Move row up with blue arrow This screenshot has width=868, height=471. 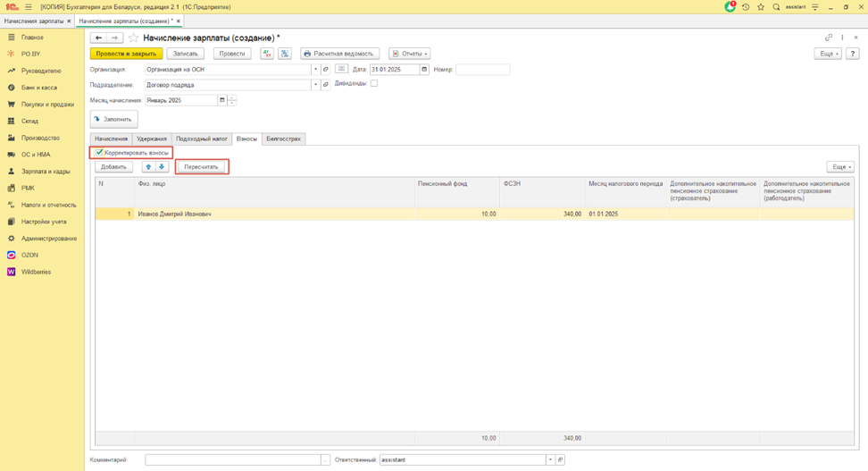coord(148,167)
